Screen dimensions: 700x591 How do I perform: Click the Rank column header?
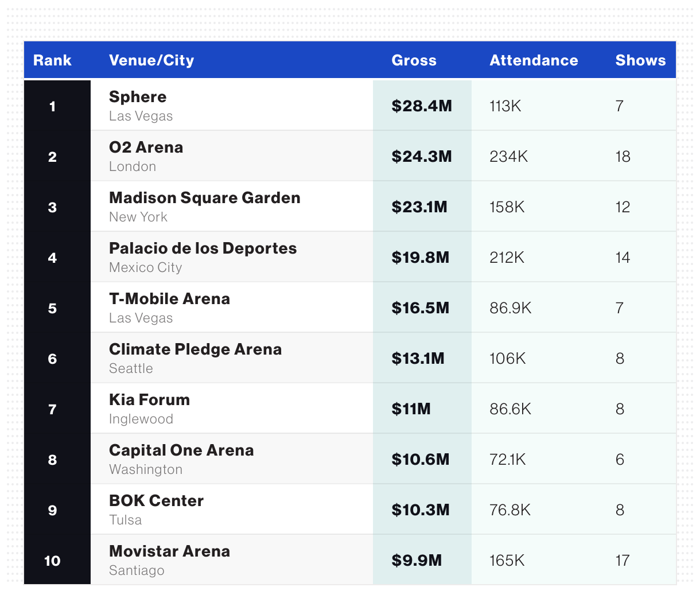coord(52,60)
